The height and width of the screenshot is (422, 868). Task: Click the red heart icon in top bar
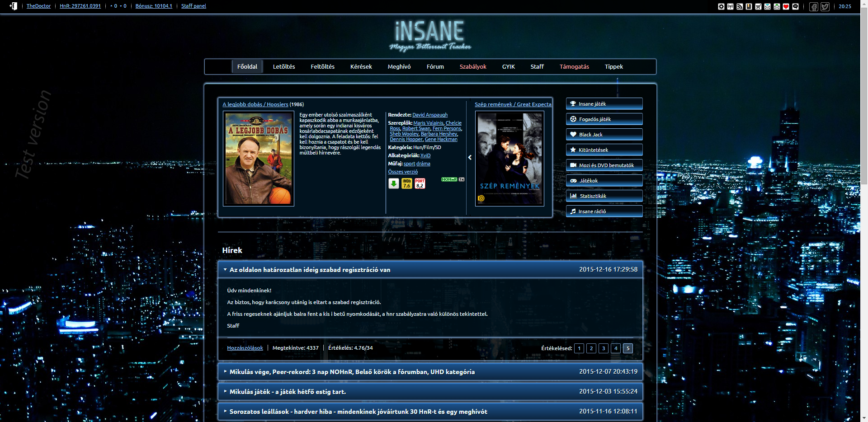tap(786, 6)
